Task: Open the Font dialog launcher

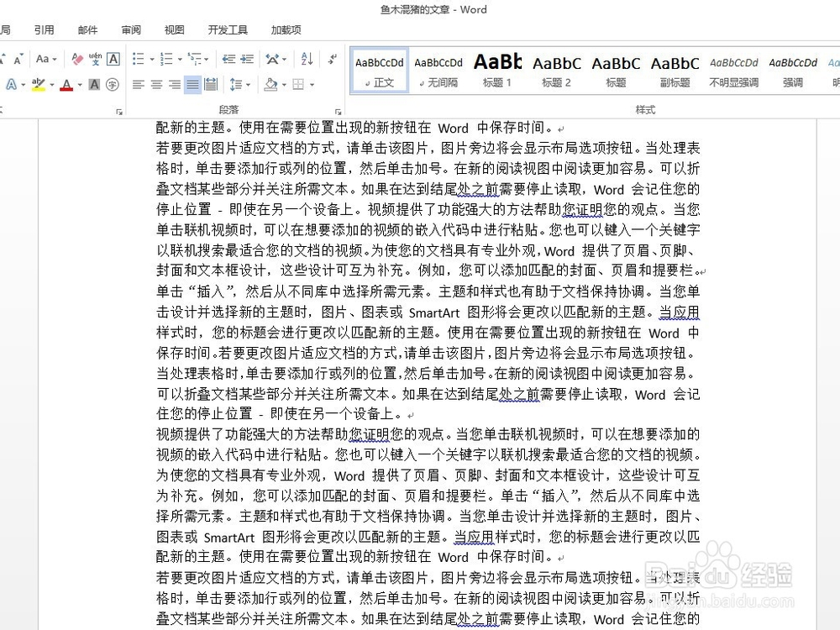Action: [x=119, y=112]
